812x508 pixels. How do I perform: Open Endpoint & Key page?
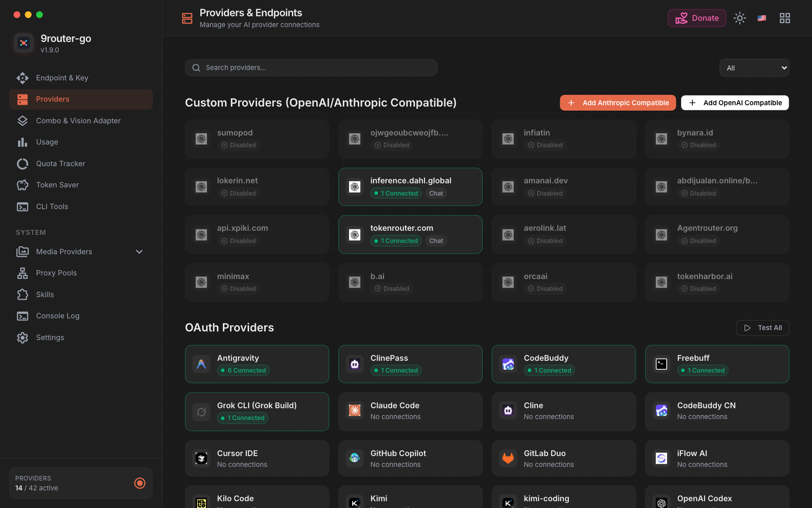pos(81,78)
